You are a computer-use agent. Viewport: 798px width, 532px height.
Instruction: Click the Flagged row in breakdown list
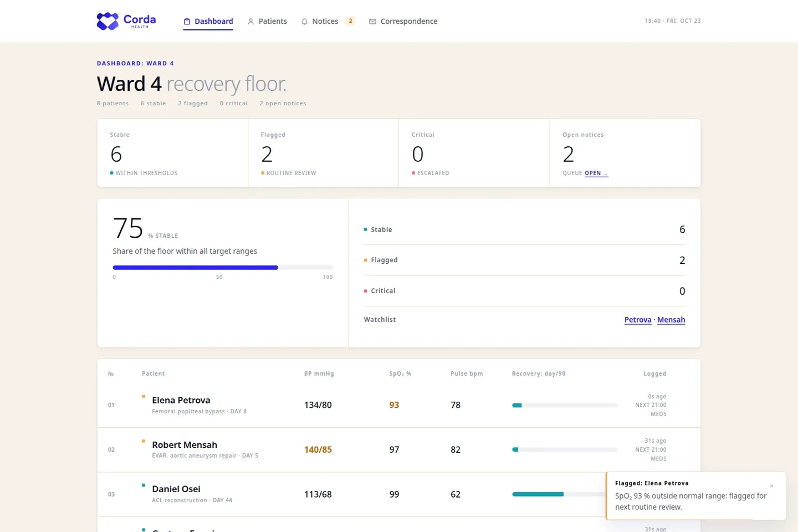point(524,260)
